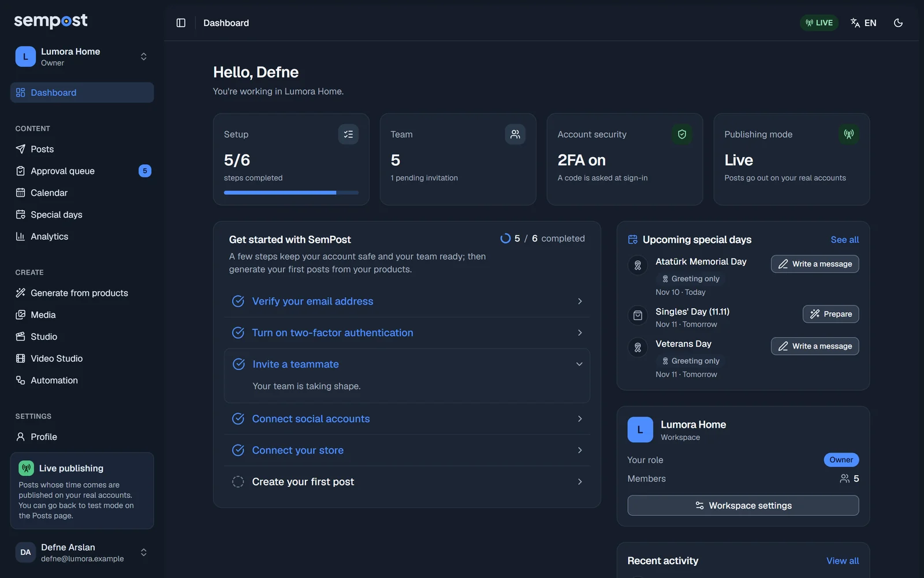This screenshot has width=924, height=578.
Task: Click the 5 / 6 completed progress ring
Action: pos(505,238)
